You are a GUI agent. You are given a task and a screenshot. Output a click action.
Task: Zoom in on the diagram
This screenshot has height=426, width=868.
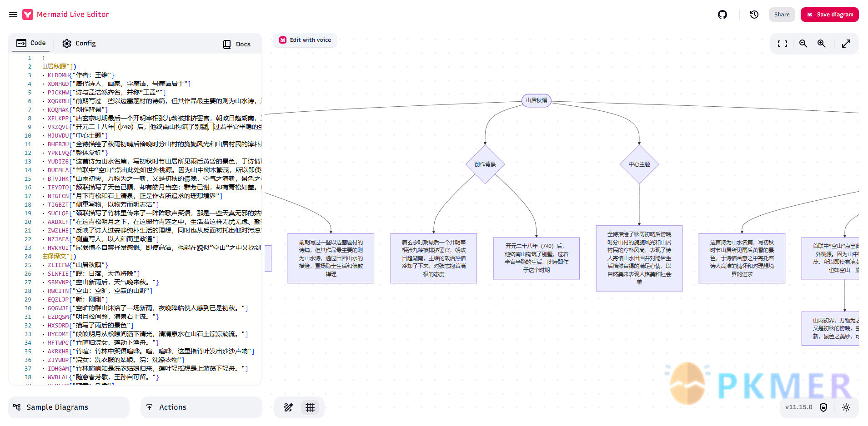[822, 44]
